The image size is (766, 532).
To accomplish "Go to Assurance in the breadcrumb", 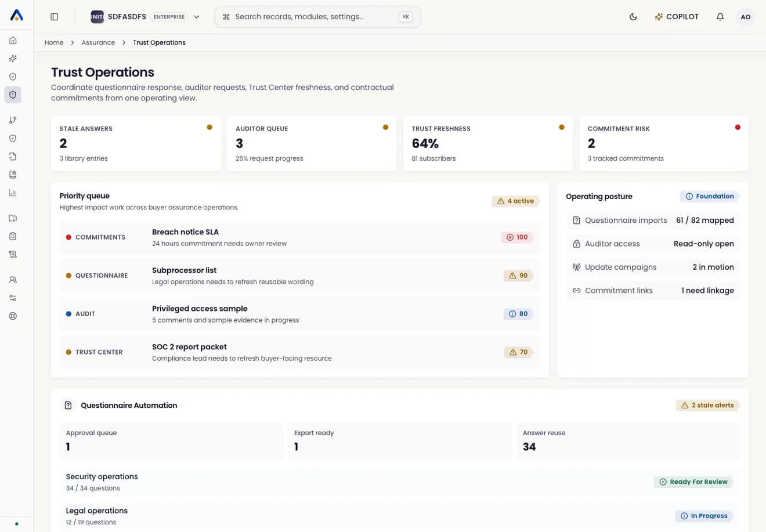I will click(98, 42).
